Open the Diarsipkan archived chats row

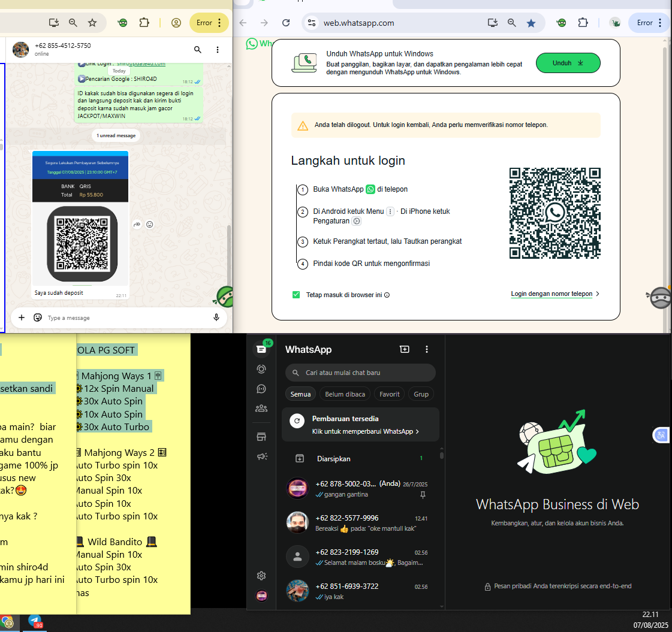360,459
